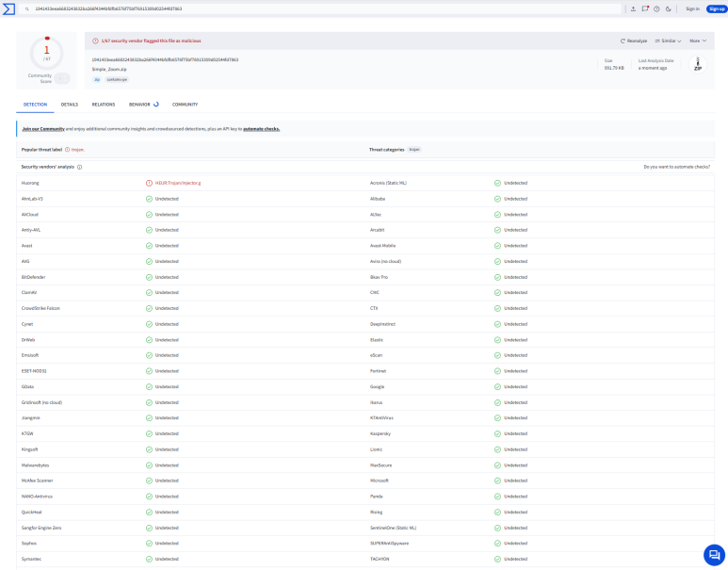This screenshot has width=728, height=570.
Task: Click the red alert icon in Huorong row
Action: coord(149,183)
